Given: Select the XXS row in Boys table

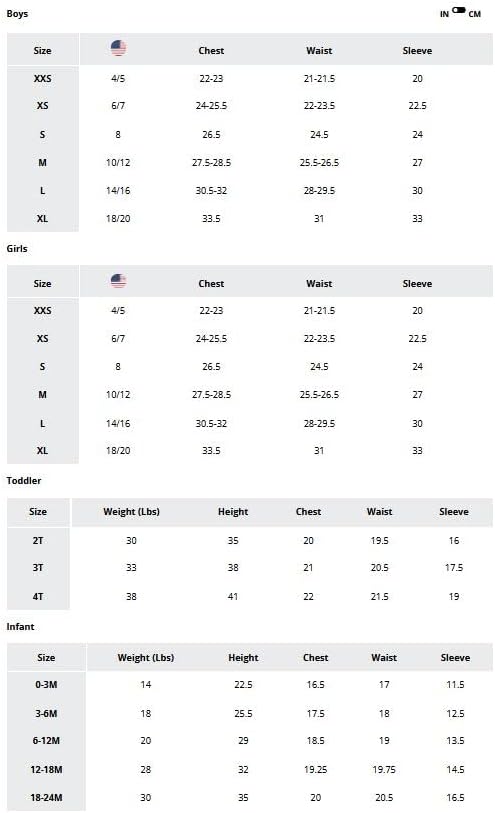Looking at the screenshot, I should 250,79.
